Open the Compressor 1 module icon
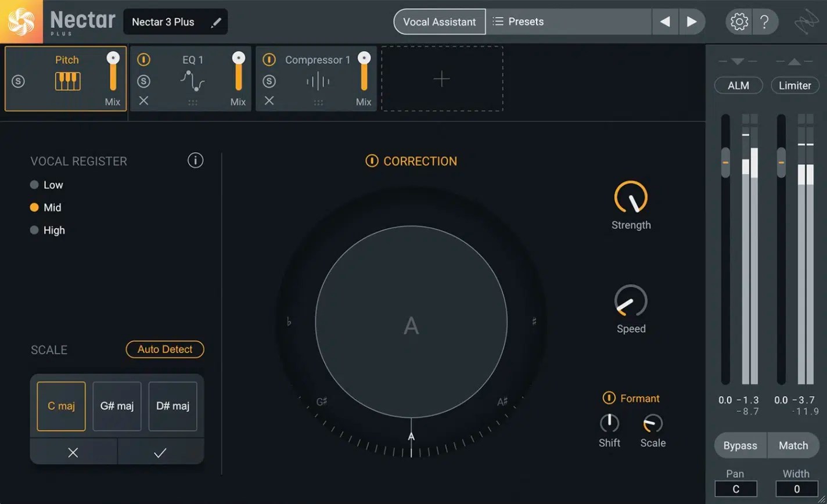This screenshot has height=504, width=827. tap(317, 81)
